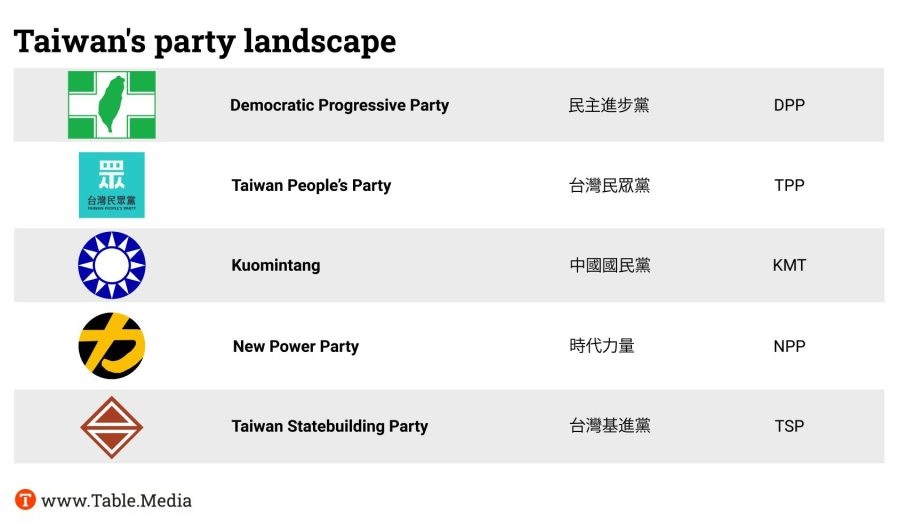Click the TPP abbreviation
Viewport: 899px width, 521px height.
(x=789, y=185)
